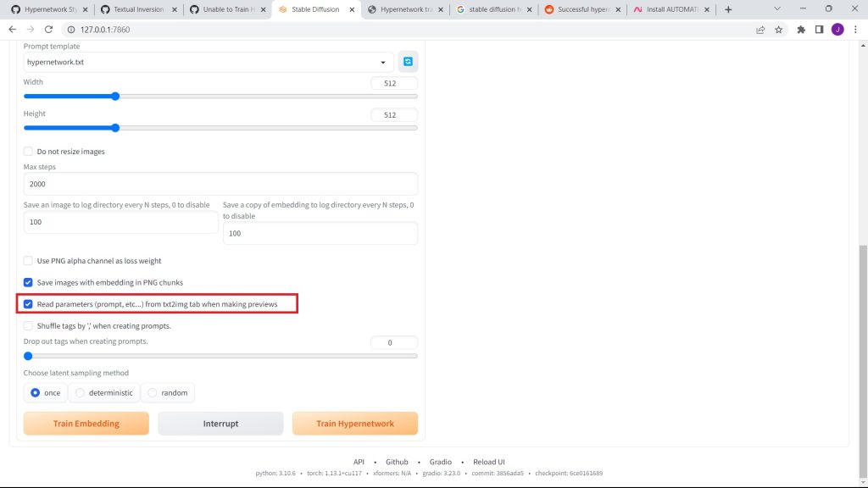Select the deterministic latent sampling method
This screenshot has width=868, height=488.
coord(81,393)
